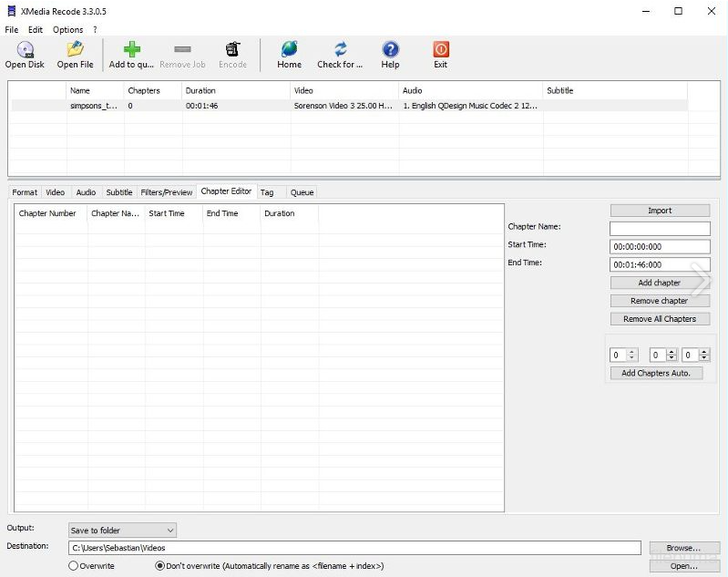The width and height of the screenshot is (728, 577).
Task: Decrease the third auto chapter spinner value
Action: [704, 358]
